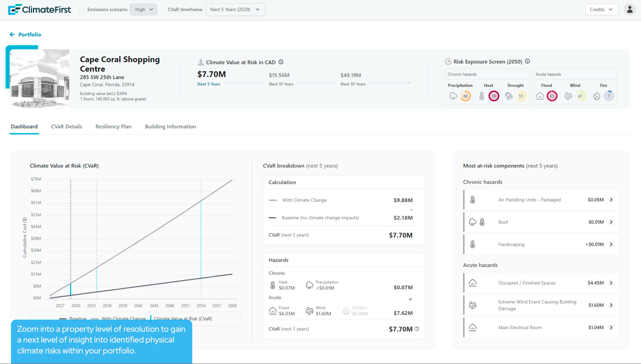Open the Risk Exposure Screen info icon
Screen dimensions: 641x364
(x=528, y=61)
